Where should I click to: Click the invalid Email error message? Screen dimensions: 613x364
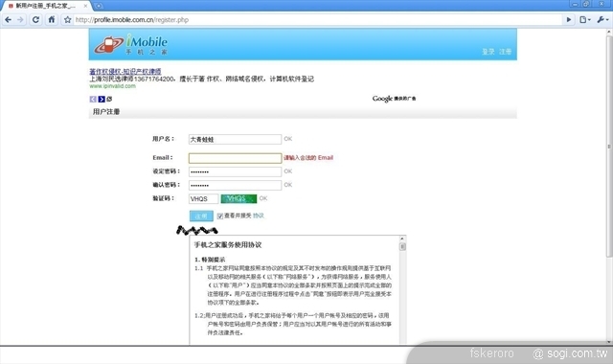coord(308,157)
